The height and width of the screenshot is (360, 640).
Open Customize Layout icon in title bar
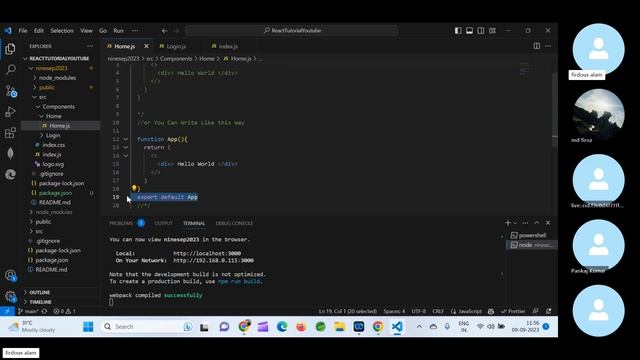pyautogui.click(x=493, y=31)
